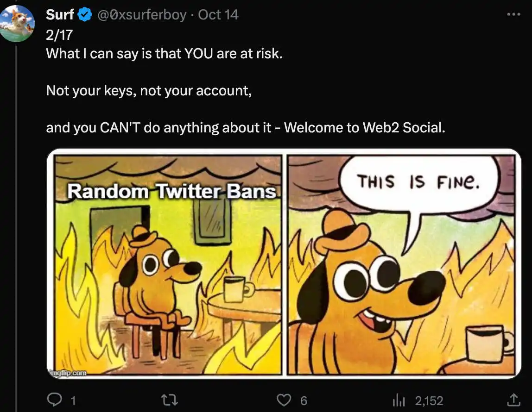Click the blue verified badge

click(84, 15)
